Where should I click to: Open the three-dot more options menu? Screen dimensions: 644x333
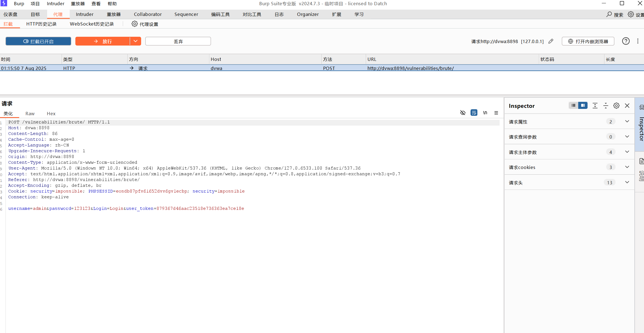pos(638,41)
